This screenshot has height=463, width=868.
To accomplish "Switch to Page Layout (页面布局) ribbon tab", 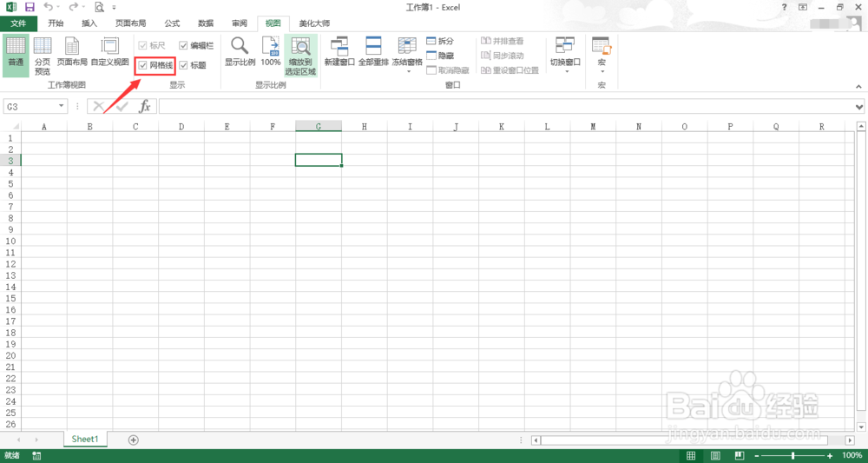I will tap(131, 23).
